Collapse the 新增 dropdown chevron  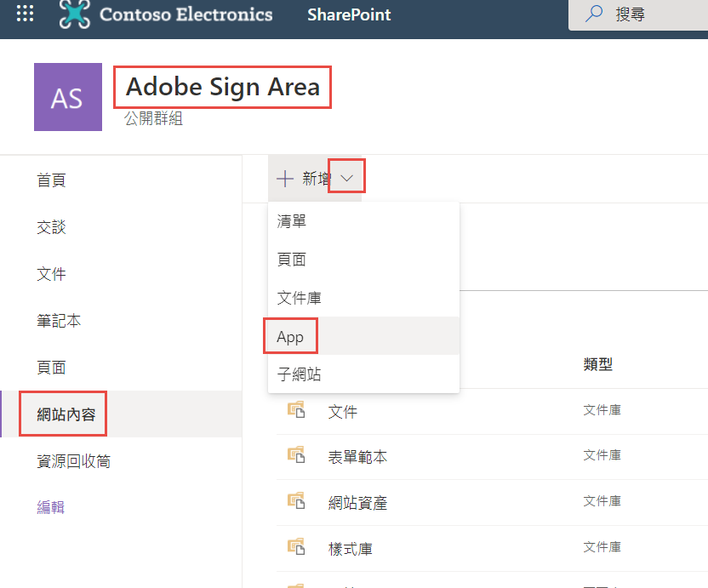click(x=346, y=178)
